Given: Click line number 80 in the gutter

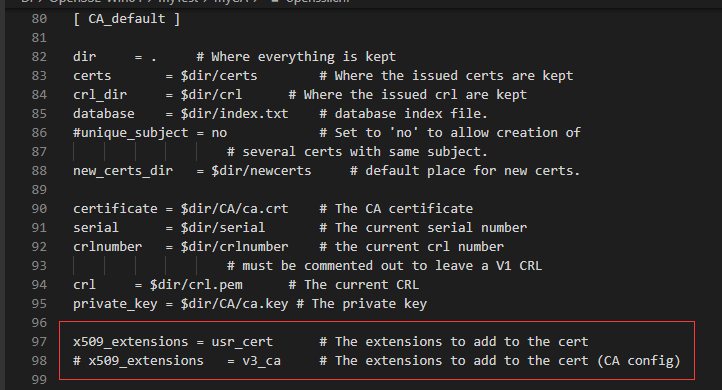Looking at the screenshot, I should [39, 19].
